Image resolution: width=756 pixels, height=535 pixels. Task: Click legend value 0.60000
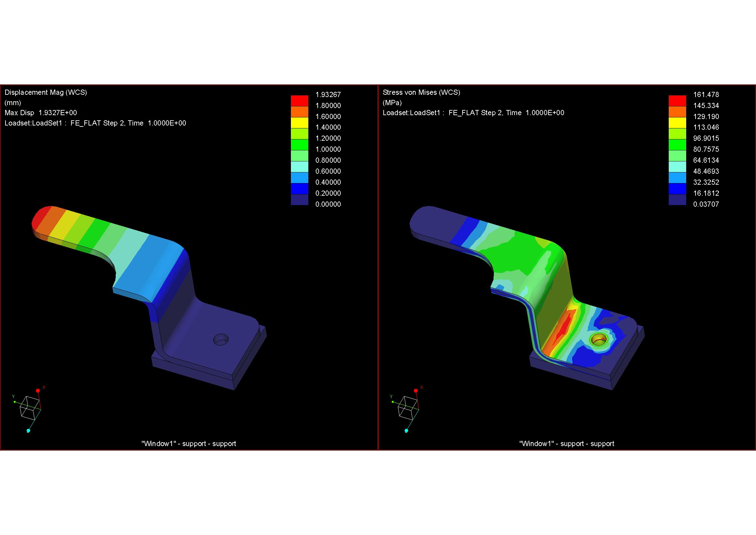pos(328,171)
